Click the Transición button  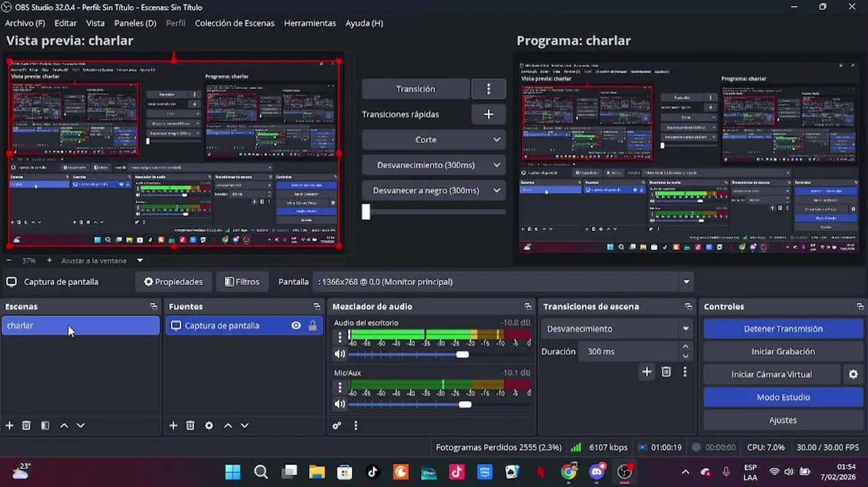(x=416, y=89)
